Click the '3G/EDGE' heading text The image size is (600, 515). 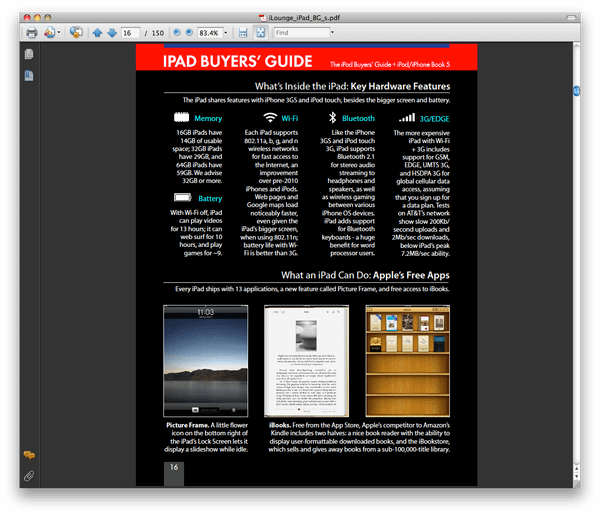point(434,119)
